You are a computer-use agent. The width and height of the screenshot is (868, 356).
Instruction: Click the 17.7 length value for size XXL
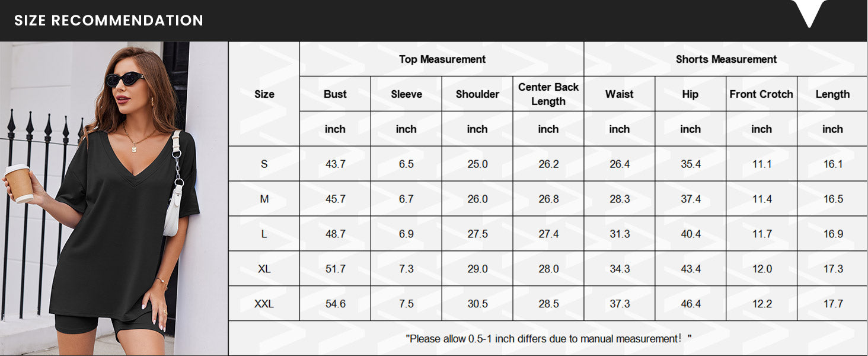(x=832, y=304)
